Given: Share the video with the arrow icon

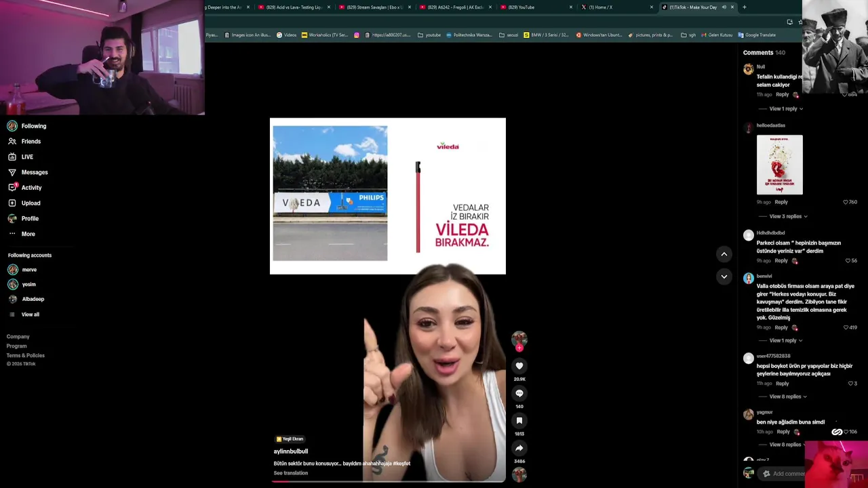Looking at the screenshot, I should coord(519,448).
